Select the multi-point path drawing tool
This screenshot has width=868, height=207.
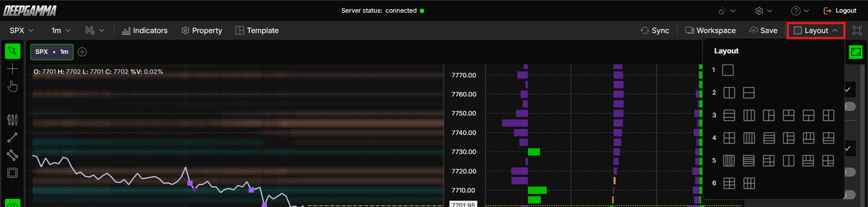click(x=13, y=155)
